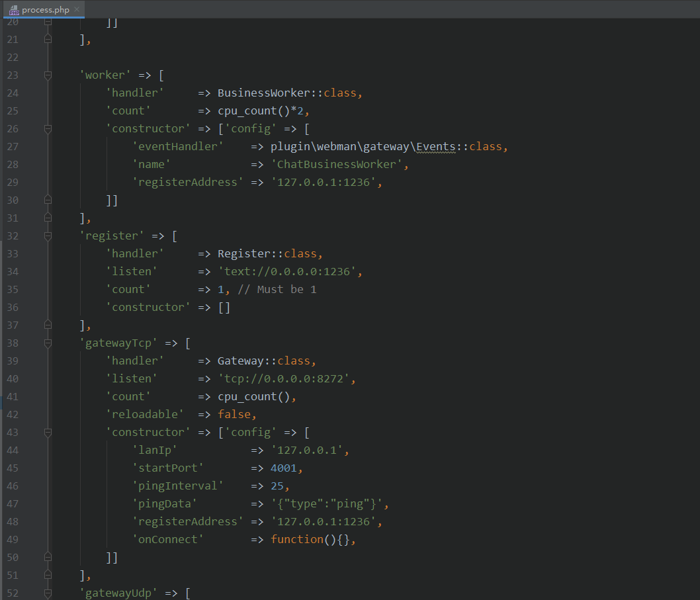Screen dimensions: 700x600
Task: Click line number 47 in gutter
Action: tap(13, 503)
